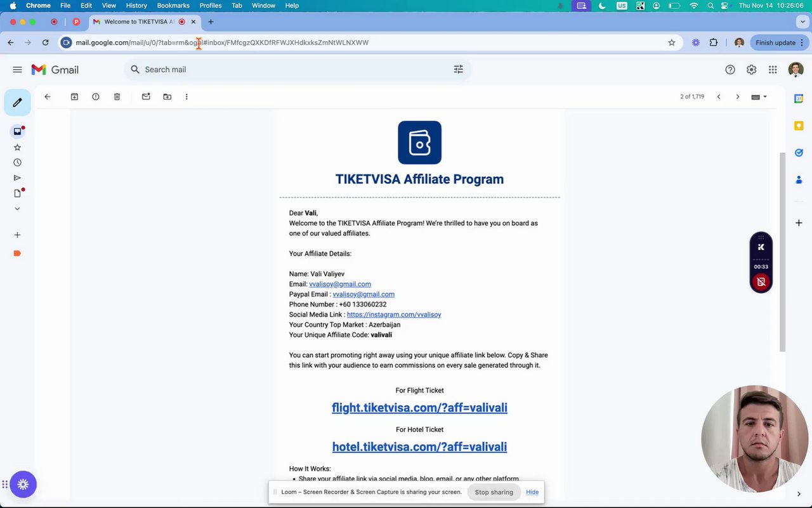Open the Window menu
Screen dimensions: 812x508
coord(263,5)
